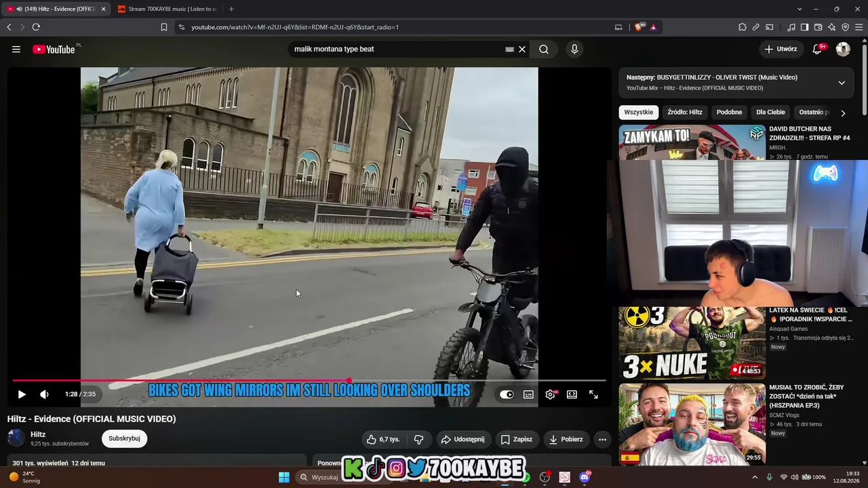The image size is (868, 488).
Task: Open browser tab search dropdown arrow
Action: click(800, 9)
